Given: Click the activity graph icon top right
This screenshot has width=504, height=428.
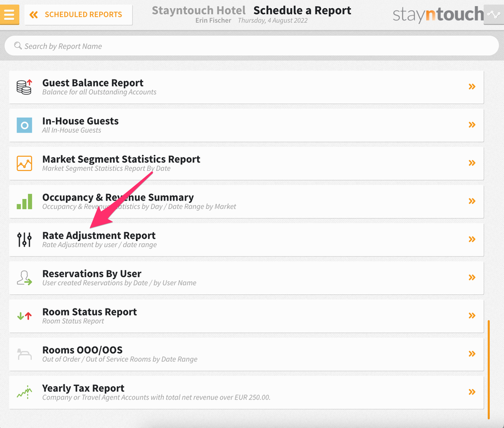Looking at the screenshot, I should click(494, 14).
